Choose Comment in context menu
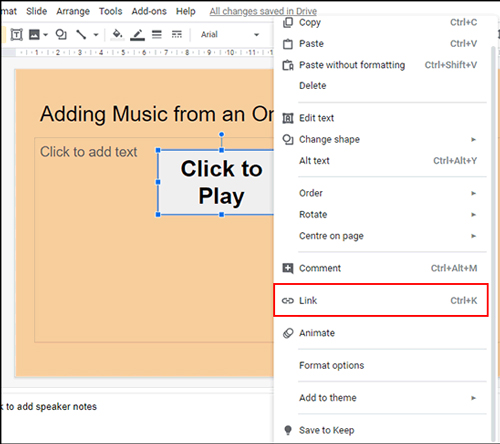Viewport: 500px width, 444px height. click(x=380, y=268)
